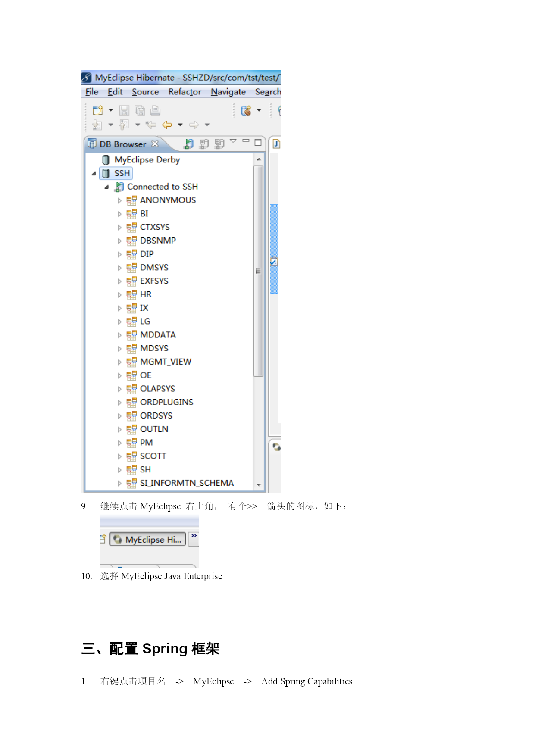The width and height of the screenshot is (535, 756).
Task: Click the DB Browser scrollbar up arrow
Action: (x=259, y=159)
